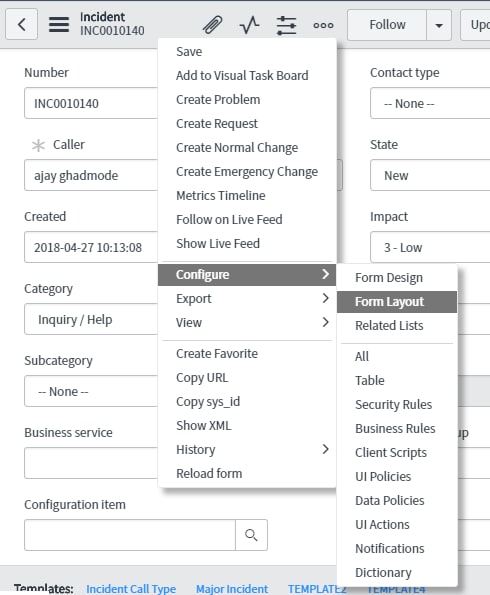Select Form Layout in the submenu
490x595 pixels.
397,302
